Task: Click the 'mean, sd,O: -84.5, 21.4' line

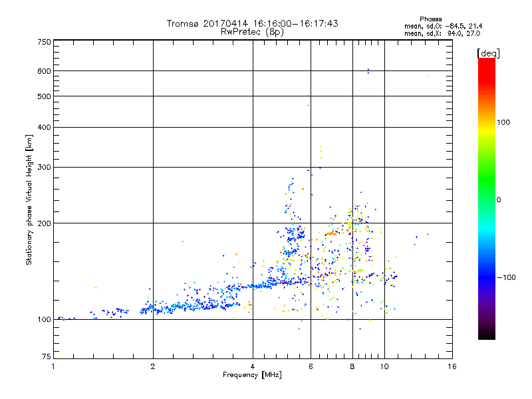Action: 443,26
